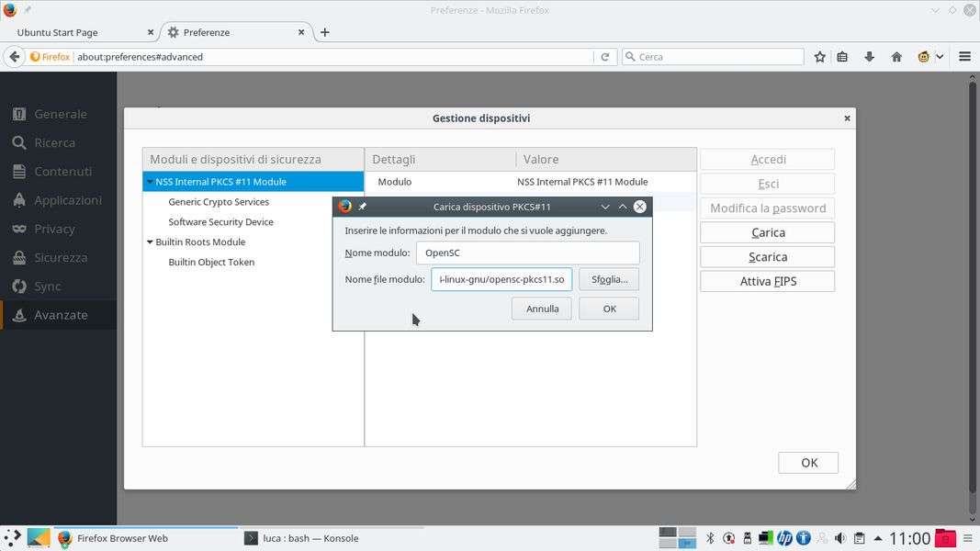Click the HP tray icon
Screen dimensions: 980x551
784,538
